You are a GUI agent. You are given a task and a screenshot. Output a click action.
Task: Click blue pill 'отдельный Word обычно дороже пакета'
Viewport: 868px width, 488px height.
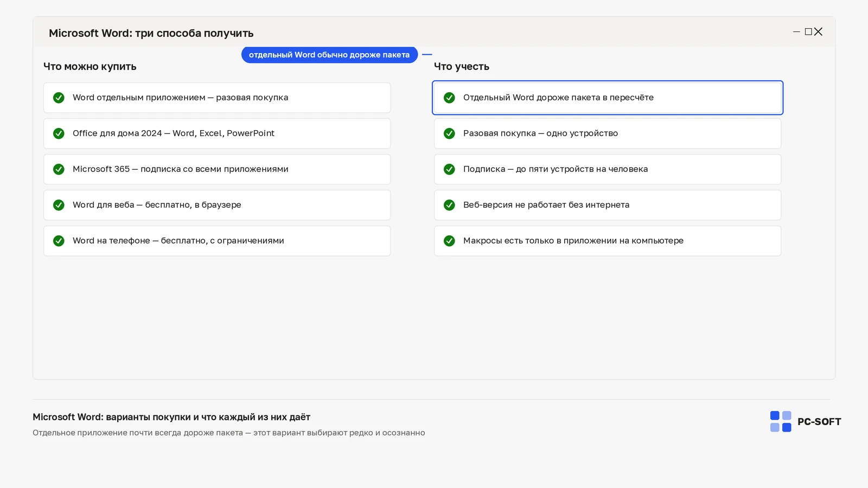[329, 55]
